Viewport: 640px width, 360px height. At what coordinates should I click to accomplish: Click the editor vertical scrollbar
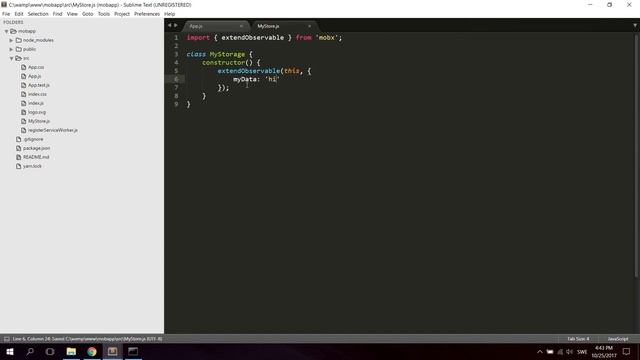point(636,155)
